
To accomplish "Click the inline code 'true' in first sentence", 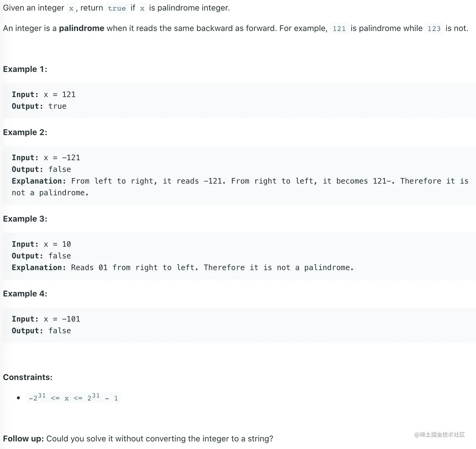I will [x=117, y=8].
